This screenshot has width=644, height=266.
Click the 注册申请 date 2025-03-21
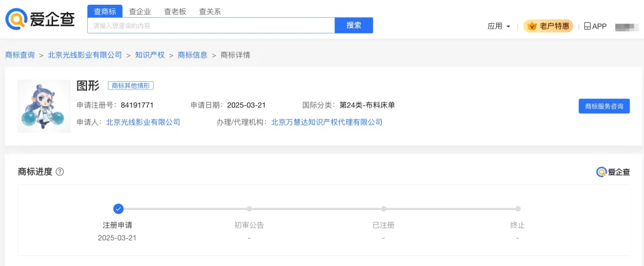(x=117, y=238)
